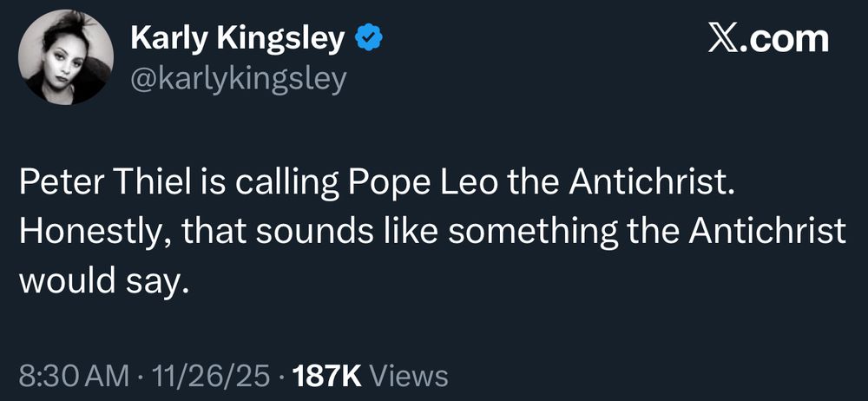Screen dimensions: 868x401
Task: Click the "Views" label
Action: 409,376
